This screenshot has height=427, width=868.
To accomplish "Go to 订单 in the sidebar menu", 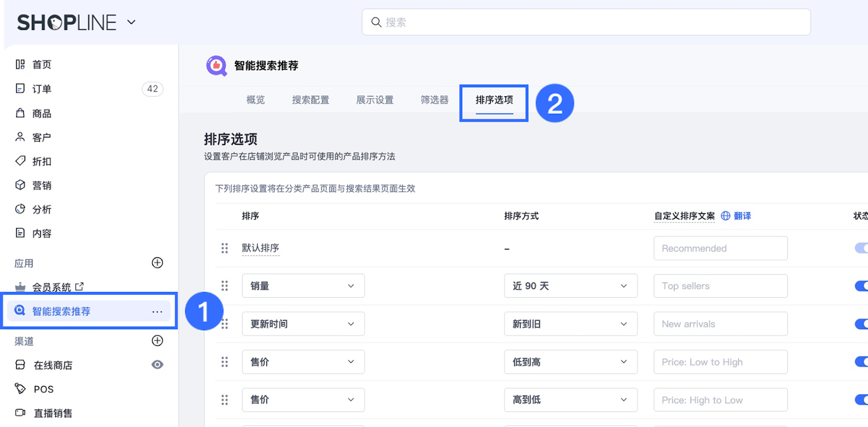I will click(x=42, y=89).
